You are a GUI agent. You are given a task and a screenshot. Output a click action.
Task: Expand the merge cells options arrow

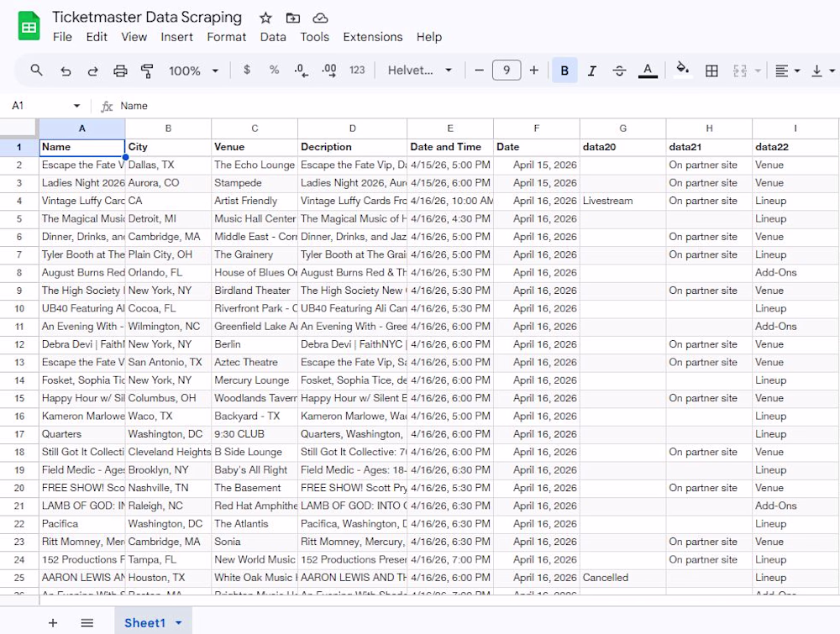[758, 71]
